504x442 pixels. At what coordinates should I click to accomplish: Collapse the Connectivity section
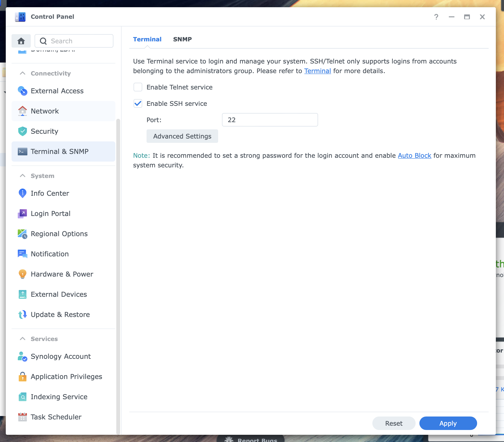(x=22, y=73)
